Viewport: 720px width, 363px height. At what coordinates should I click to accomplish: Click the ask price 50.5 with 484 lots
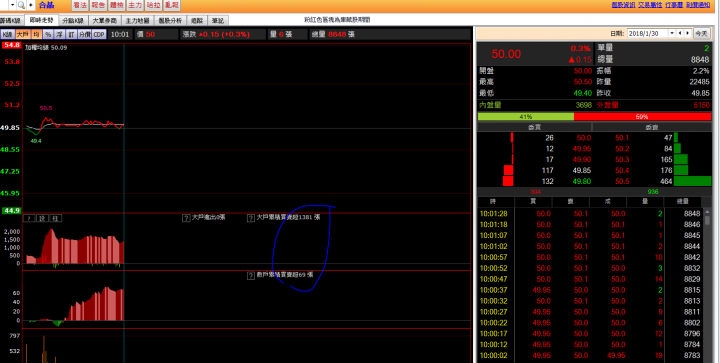point(622,181)
